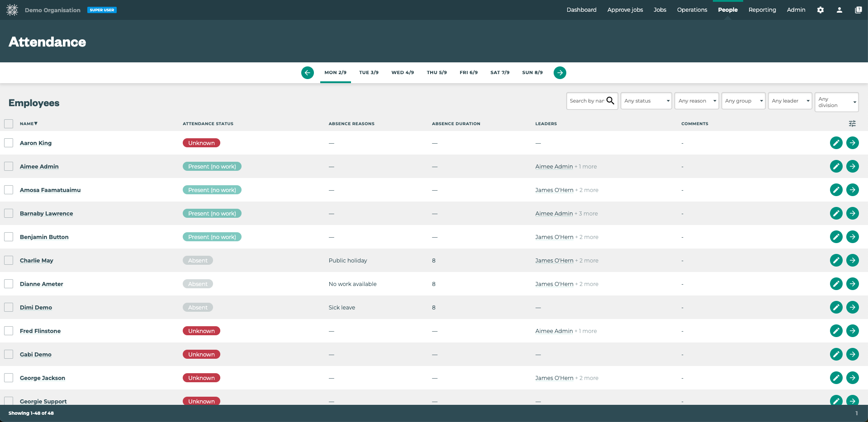Open the column configuration sliders icon
The height and width of the screenshot is (422, 868).
coord(852,123)
